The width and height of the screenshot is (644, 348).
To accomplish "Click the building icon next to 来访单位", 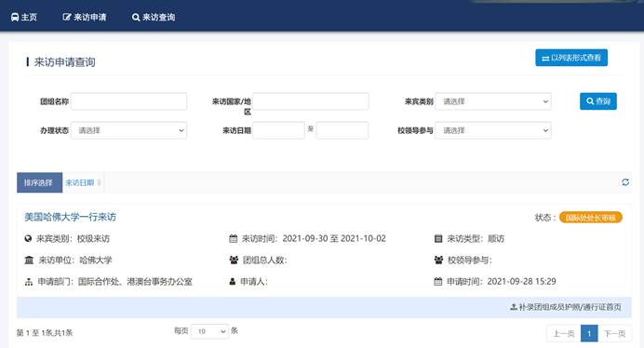I will pyautogui.click(x=29, y=261).
